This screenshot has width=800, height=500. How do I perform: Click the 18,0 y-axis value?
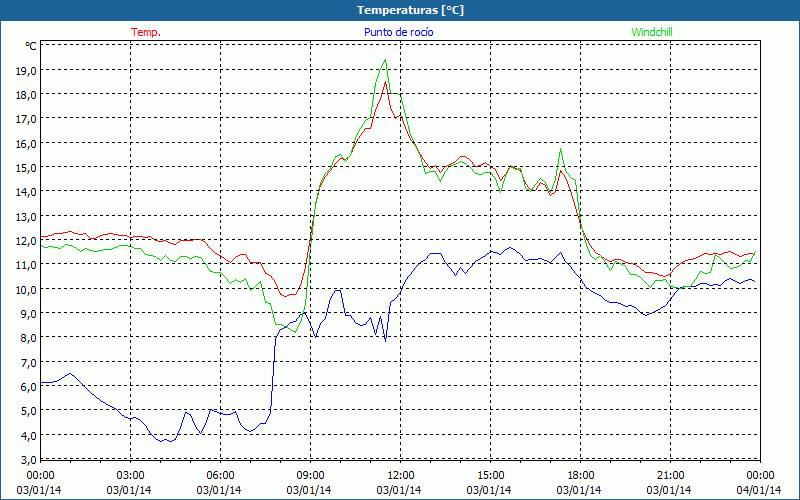pyautogui.click(x=26, y=95)
